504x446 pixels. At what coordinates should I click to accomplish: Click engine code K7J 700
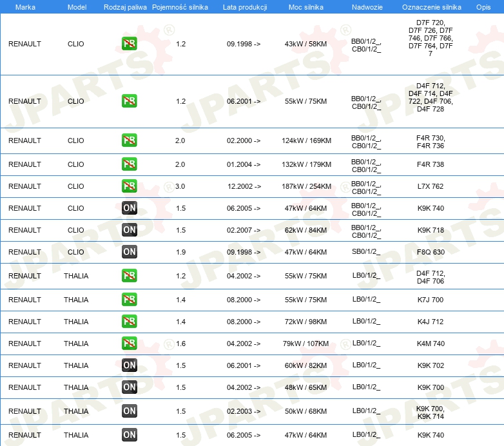point(431,300)
